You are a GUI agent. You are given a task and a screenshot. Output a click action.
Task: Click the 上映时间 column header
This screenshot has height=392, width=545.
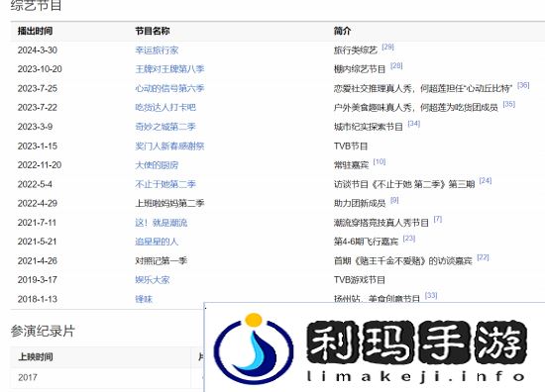pyautogui.click(x=35, y=356)
